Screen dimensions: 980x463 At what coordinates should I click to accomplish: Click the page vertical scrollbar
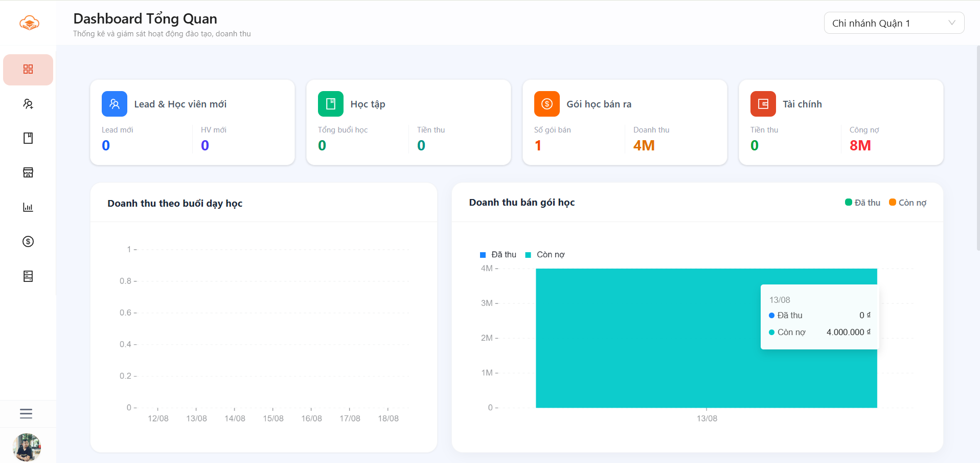pos(978,148)
